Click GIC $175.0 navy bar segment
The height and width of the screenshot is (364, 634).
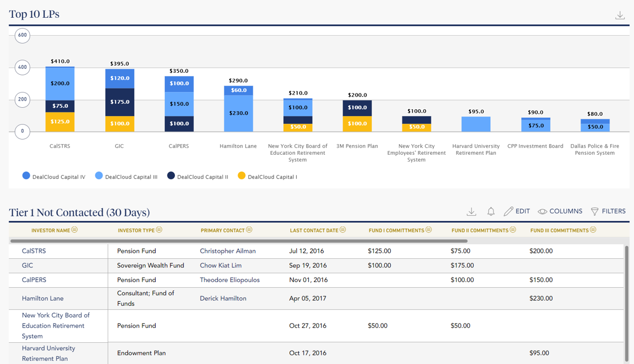pos(120,102)
